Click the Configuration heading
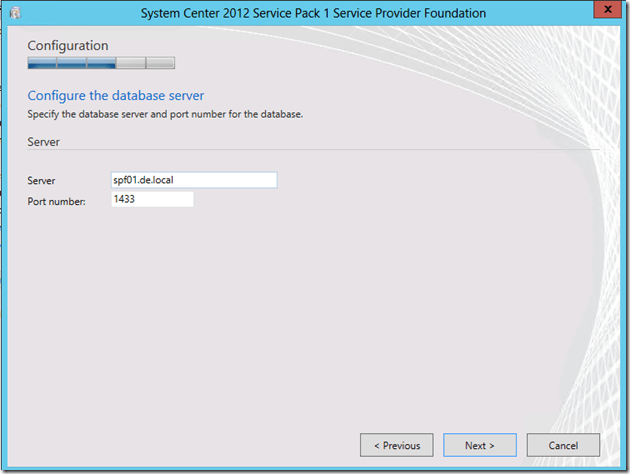 pos(68,45)
